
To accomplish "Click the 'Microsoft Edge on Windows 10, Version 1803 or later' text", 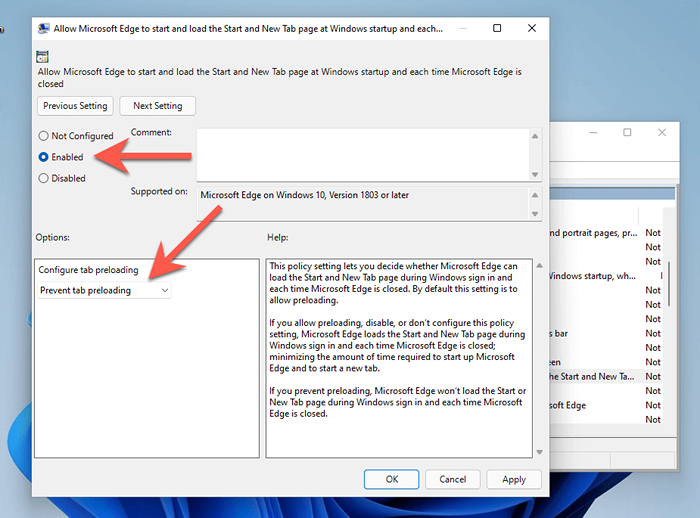I will (x=304, y=195).
